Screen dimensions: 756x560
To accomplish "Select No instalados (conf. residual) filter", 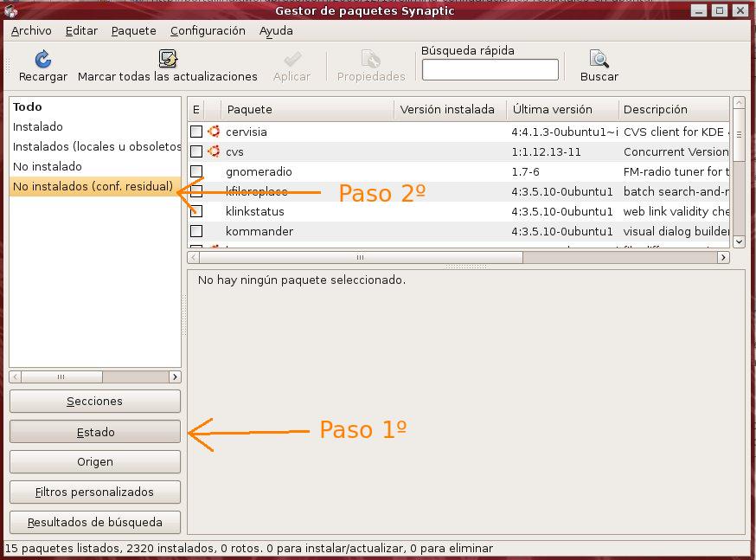I will [94, 186].
